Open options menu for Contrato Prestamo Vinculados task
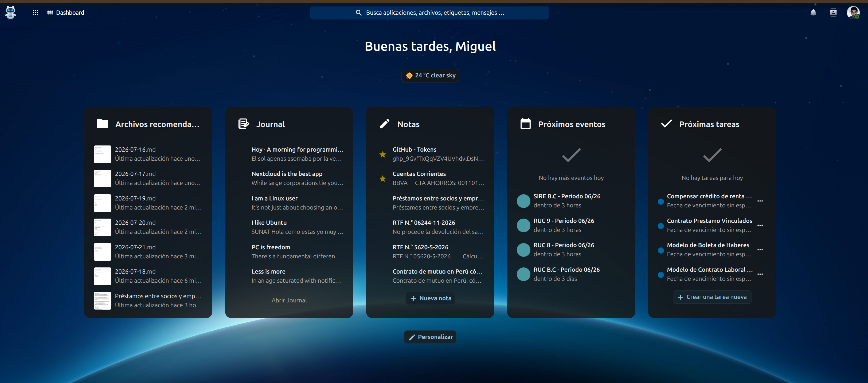 click(760, 226)
